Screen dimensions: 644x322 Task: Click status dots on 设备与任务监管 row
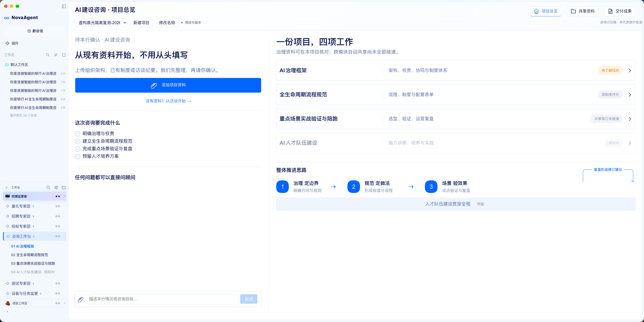click(58, 294)
